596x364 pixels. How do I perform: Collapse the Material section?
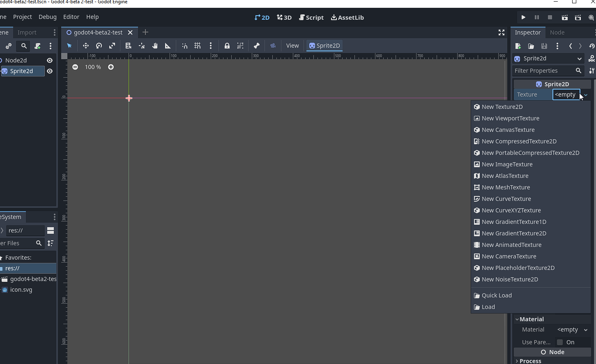552,319
